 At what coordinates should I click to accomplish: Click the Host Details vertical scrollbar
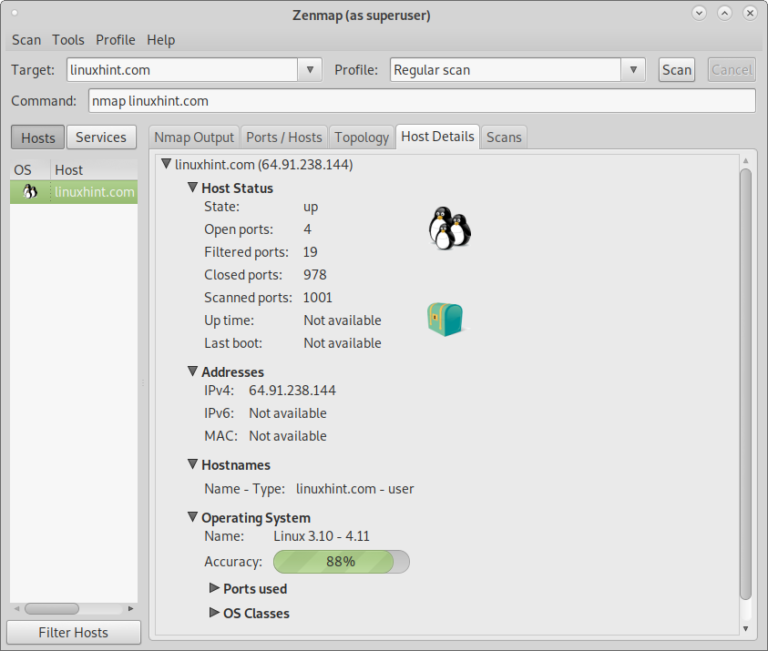click(745, 384)
